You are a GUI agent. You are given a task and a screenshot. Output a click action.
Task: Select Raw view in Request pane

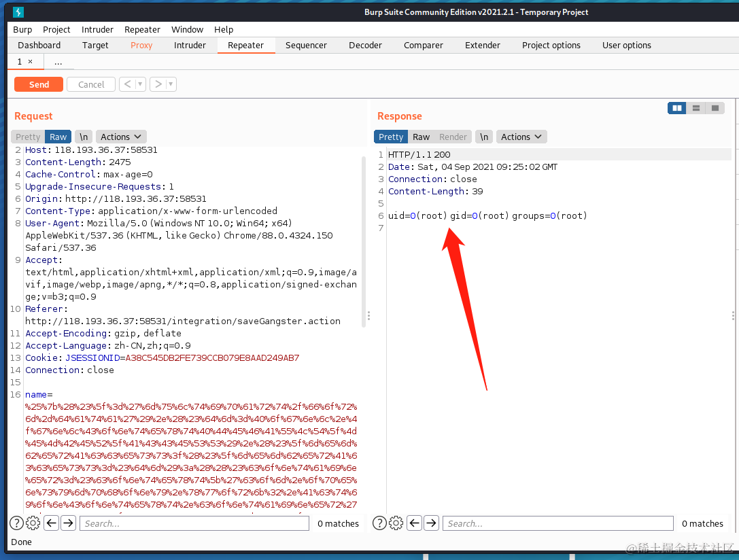[x=58, y=137]
